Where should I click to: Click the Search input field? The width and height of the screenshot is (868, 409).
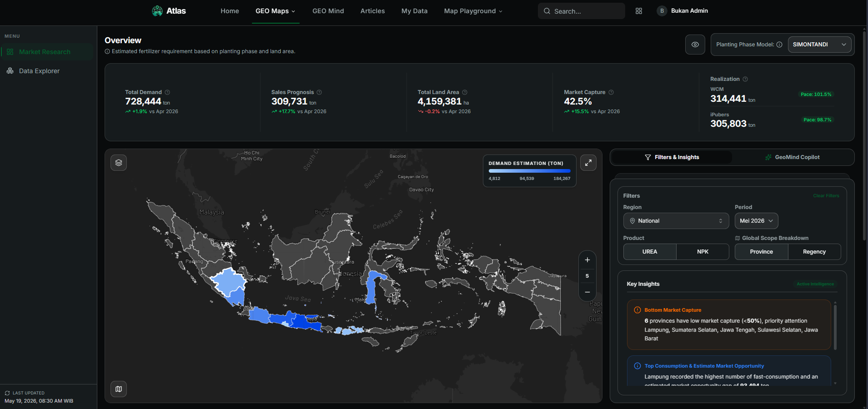[x=581, y=11]
